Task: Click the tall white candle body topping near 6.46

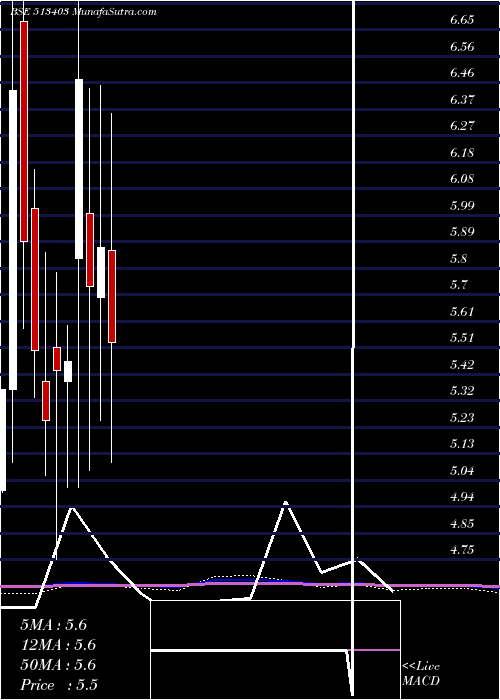Action: pos(79,169)
